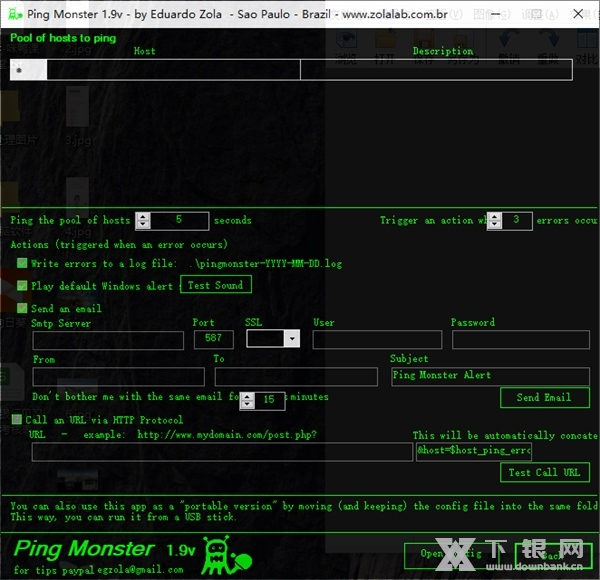Click the first Description cell in pool
Image resolution: width=600 pixels, height=580 pixels.
click(436, 70)
